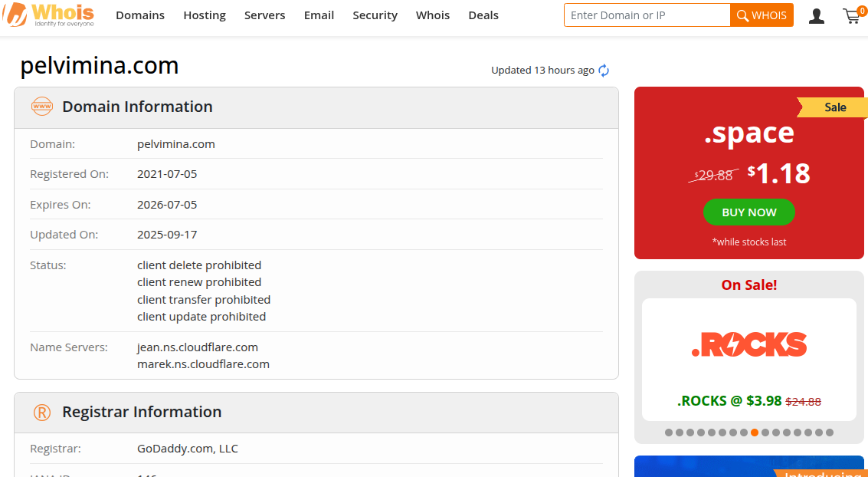Click the Registrar Information heading
Image resolution: width=868 pixels, height=477 pixels.
click(x=142, y=412)
